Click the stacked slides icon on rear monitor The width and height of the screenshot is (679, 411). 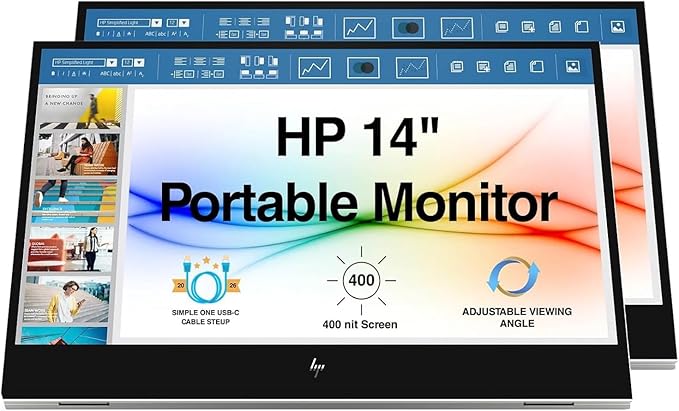(502, 27)
